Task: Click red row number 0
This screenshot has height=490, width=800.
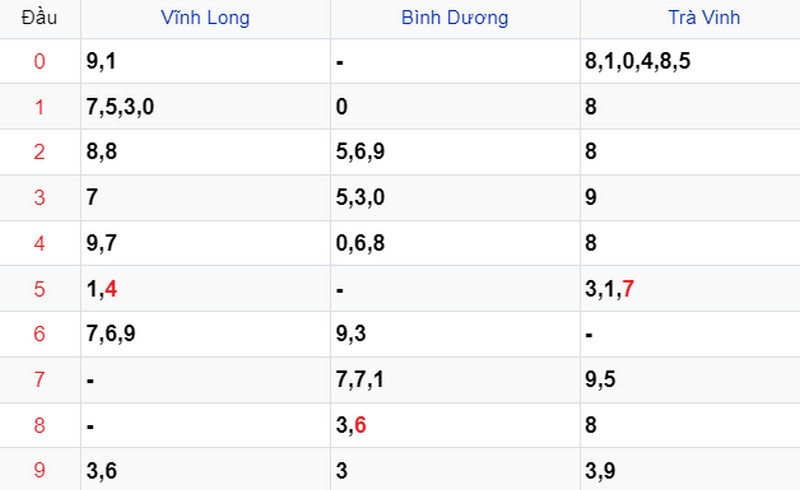Action: point(39,62)
